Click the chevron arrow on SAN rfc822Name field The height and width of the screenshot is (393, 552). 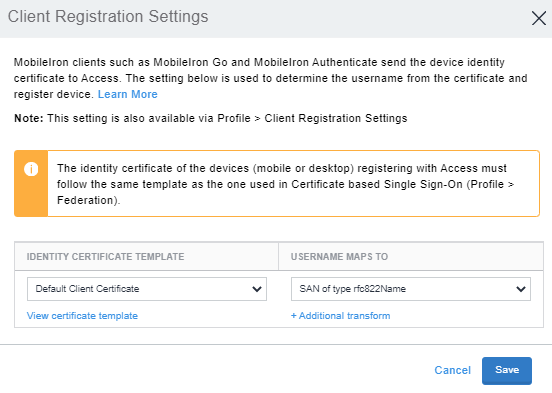pyautogui.click(x=521, y=289)
